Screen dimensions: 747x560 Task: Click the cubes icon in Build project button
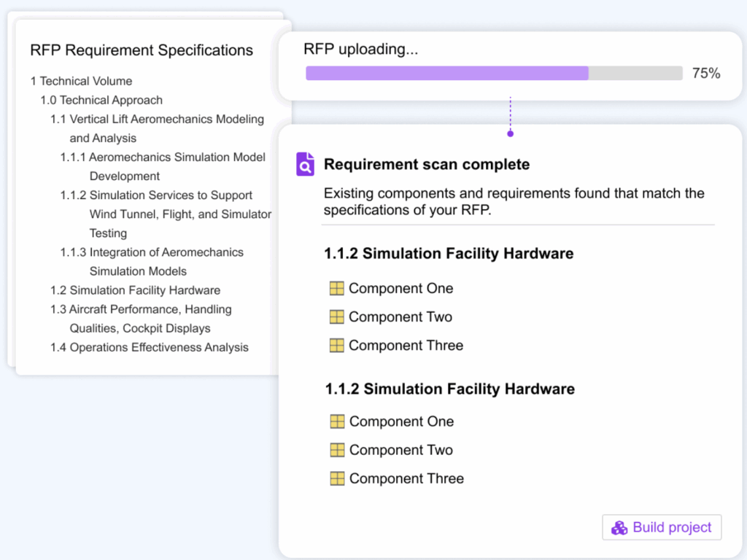619,528
